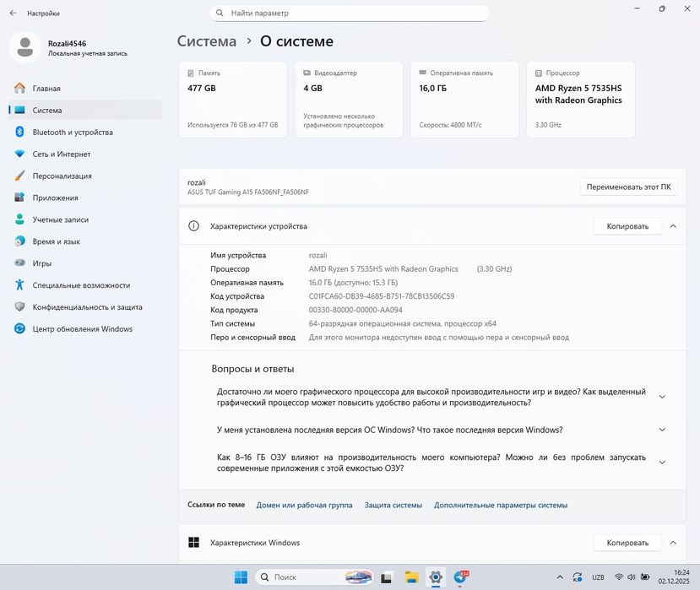Open Дополнительные параметры системы link
The image size is (700, 590).
(x=501, y=506)
